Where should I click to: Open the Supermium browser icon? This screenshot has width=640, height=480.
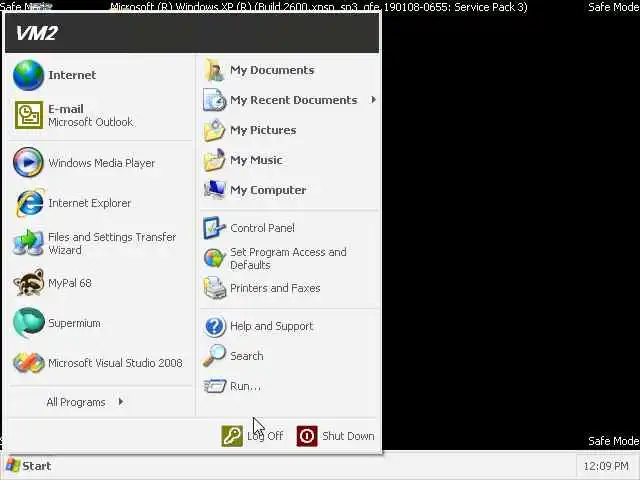tap(29, 322)
